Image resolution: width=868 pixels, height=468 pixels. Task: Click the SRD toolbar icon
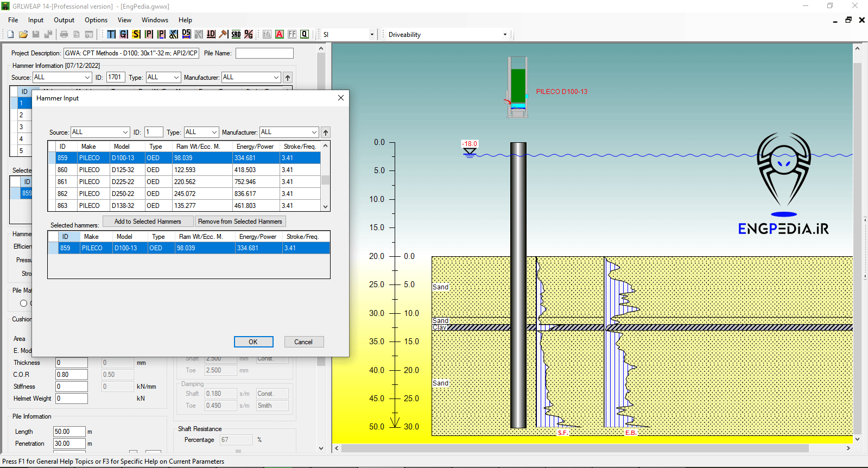click(x=236, y=34)
